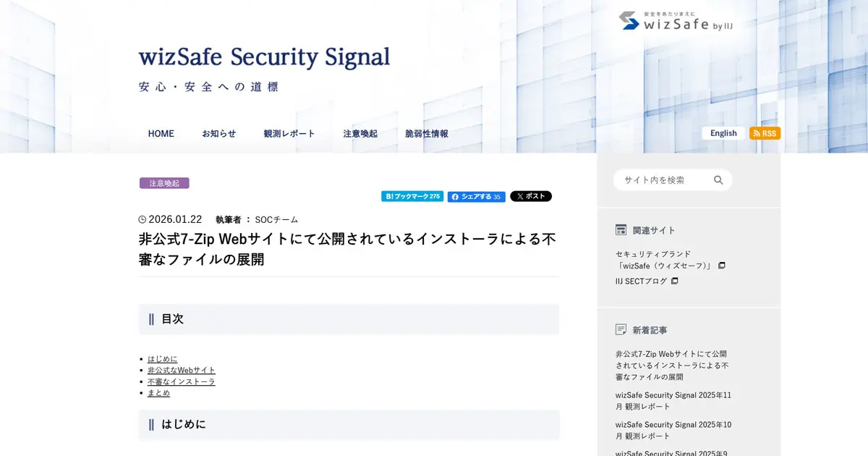Open wizSafe brand page via external-link icon

point(721,266)
